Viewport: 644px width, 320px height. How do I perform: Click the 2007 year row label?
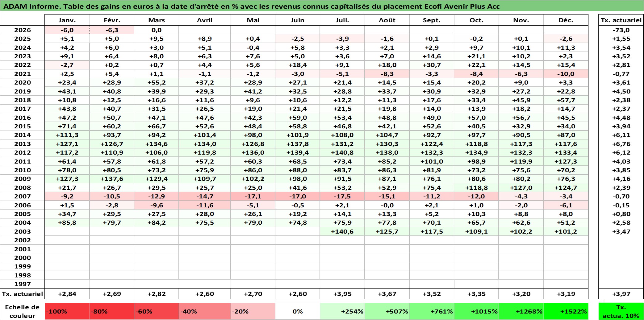point(23,196)
